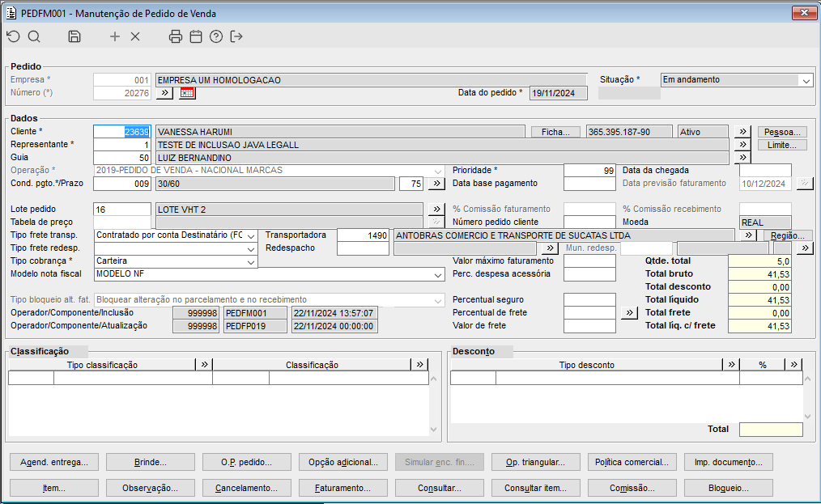Click the calendar icon beside Número field
This screenshot has height=504, width=821.
coord(187,93)
